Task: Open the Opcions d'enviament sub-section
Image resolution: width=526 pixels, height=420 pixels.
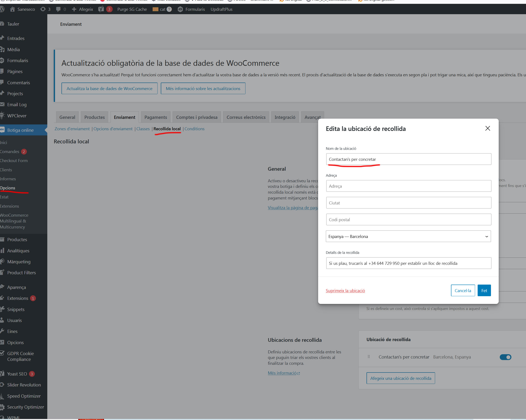Action: [113, 129]
